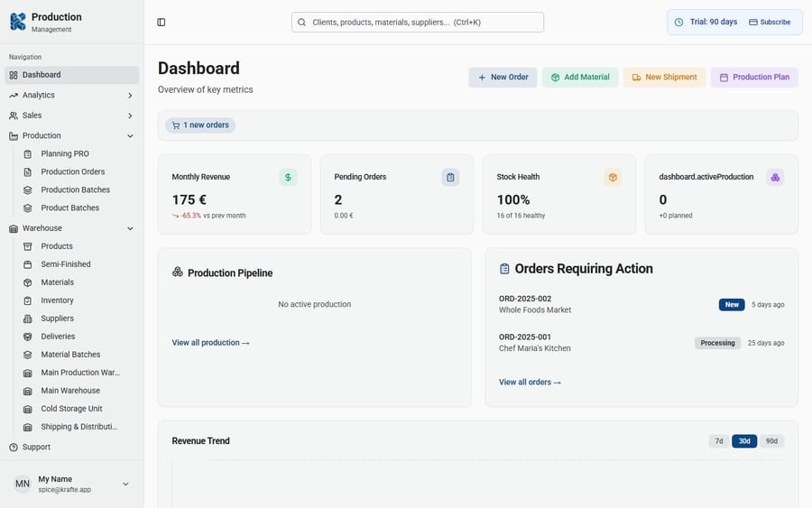Click the Production Batches layers icon

click(28, 190)
